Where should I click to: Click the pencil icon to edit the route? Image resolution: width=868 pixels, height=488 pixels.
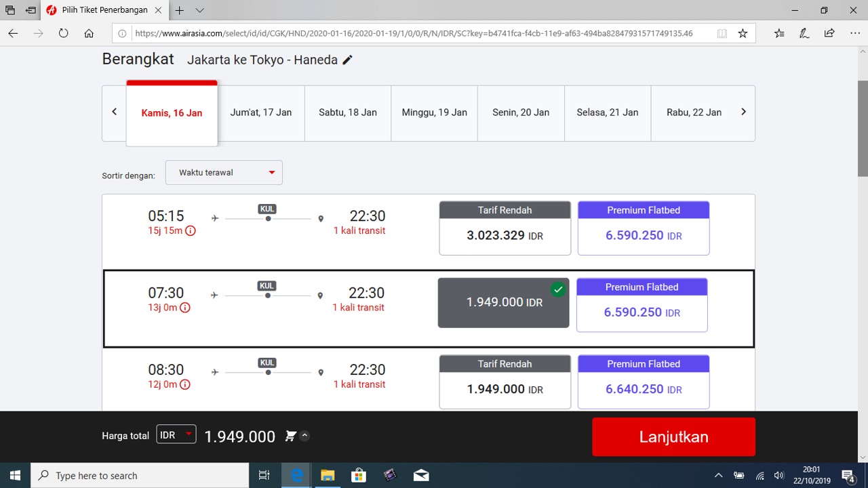point(347,60)
